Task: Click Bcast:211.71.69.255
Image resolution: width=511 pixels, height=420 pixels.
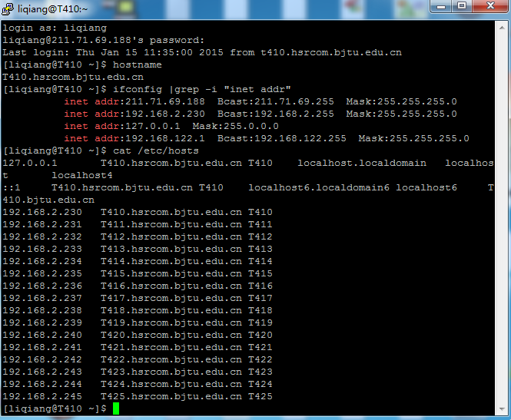Action: (x=275, y=101)
